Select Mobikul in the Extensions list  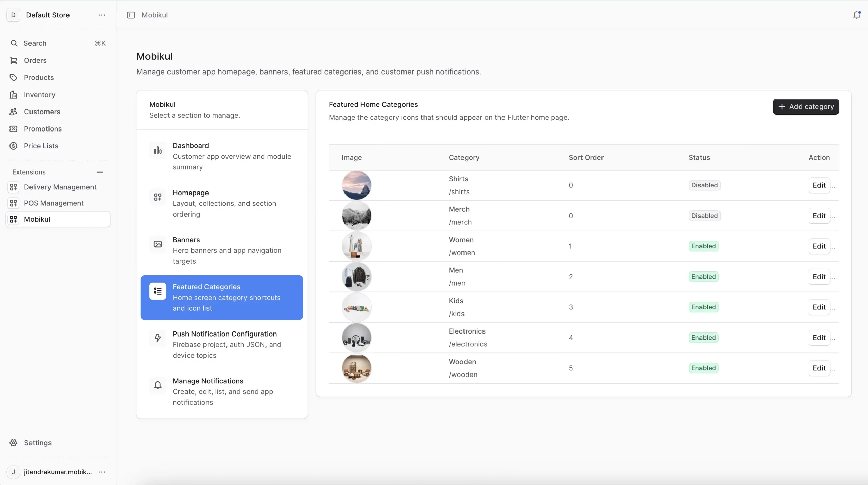point(58,219)
